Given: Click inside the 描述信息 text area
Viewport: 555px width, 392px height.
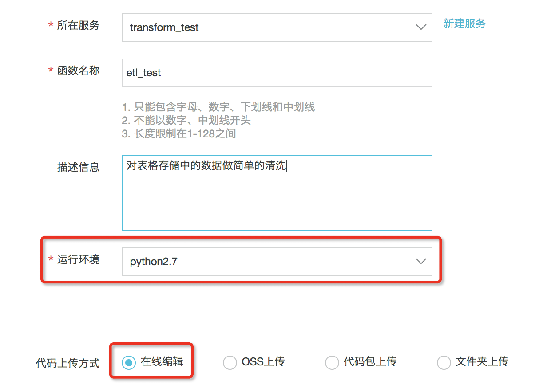Looking at the screenshot, I should coord(277,193).
